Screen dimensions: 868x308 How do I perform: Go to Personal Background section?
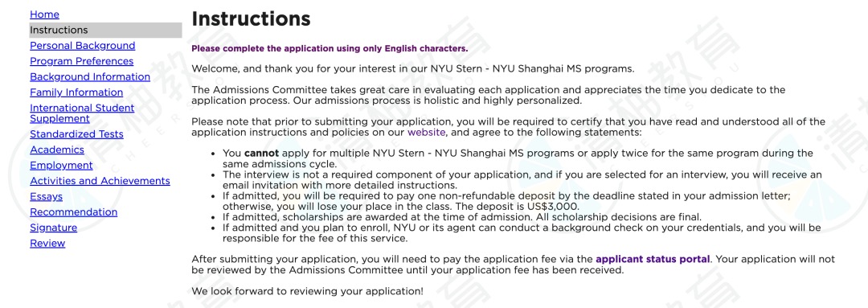[x=83, y=45]
